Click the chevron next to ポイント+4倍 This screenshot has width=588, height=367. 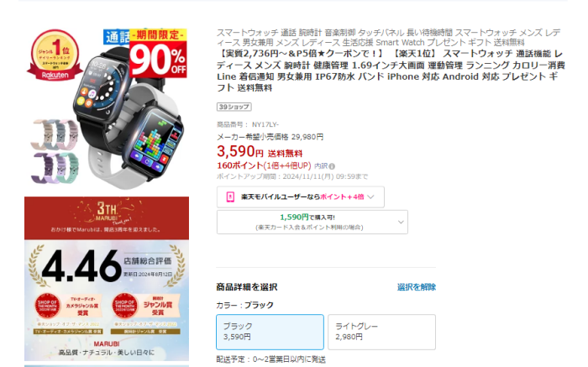click(371, 197)
